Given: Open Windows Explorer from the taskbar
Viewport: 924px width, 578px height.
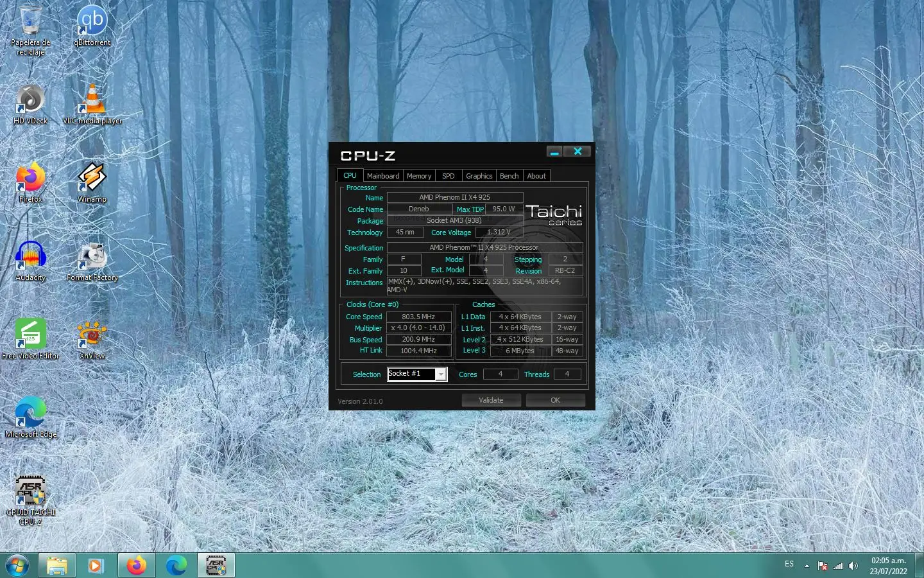Looking at the screenshot, I should (x=57, y=566).
